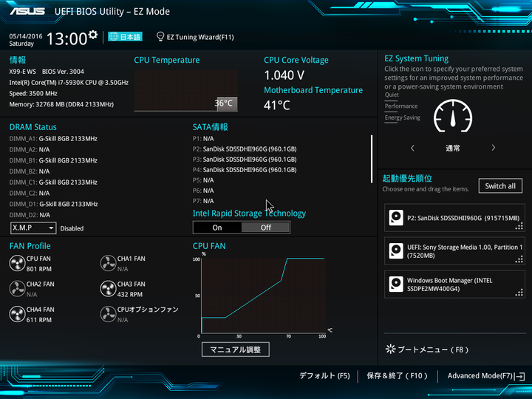The height and width of the screenshot is (399, 532).
Task: Click the P2 SanDisk boot disk icon
Action: click(x=396, y=218)
